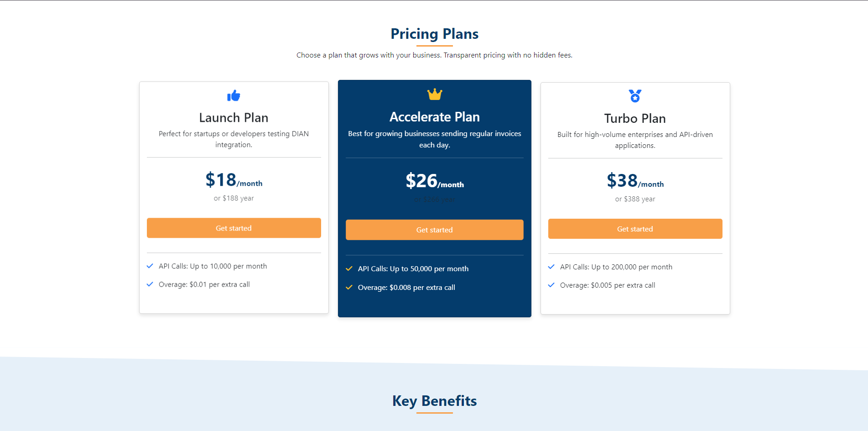
Task: Click the 'Pricing Plans' heading
Action: (434, 34)
